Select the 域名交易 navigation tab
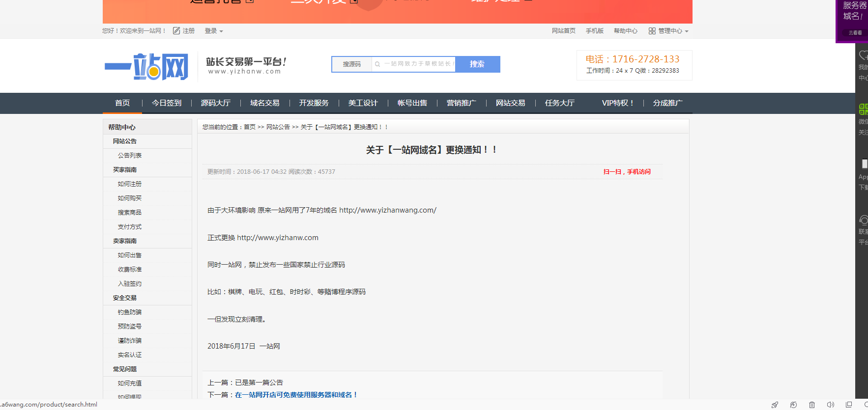The image size is (868, 410). click(264, 103)
